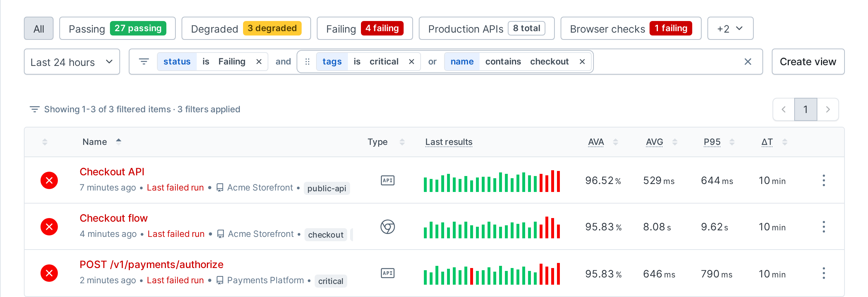
Task: Click the Last results column header
Action: click(x=449, y=142)
